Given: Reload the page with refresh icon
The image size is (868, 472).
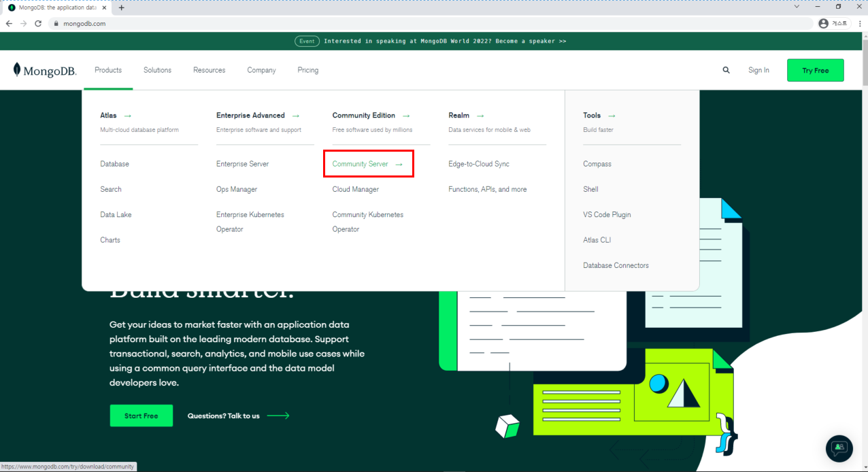Looking at the screenshot, I should (x=38, y=23).
